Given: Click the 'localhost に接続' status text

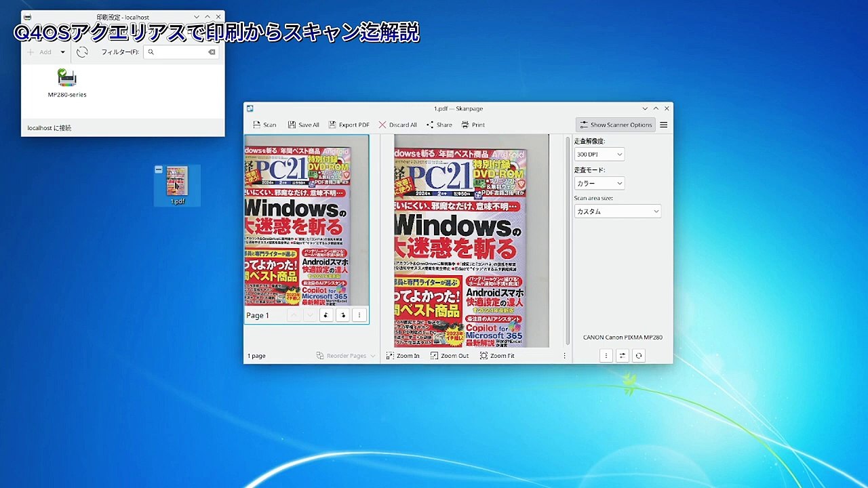Looking at the screenshot, I should pos(50,128).
